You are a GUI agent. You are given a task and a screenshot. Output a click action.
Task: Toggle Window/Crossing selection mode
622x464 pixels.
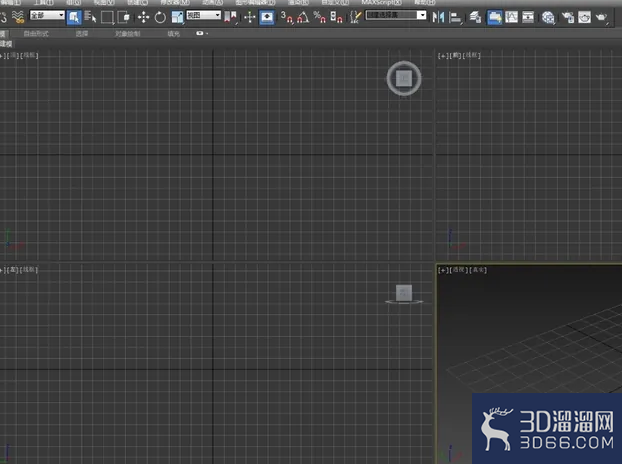point(124,17)
